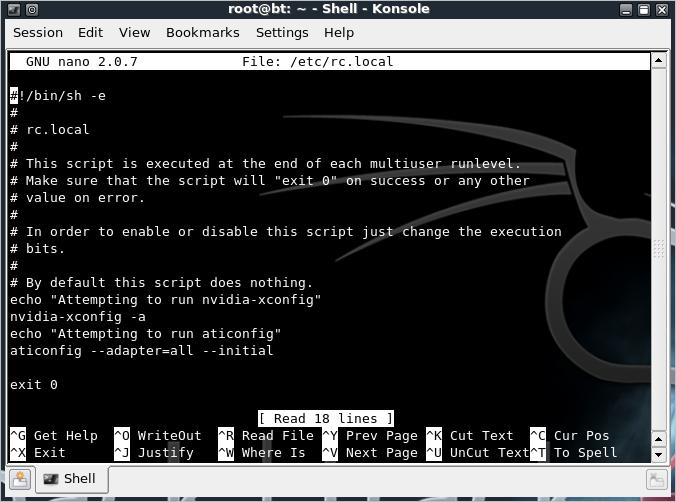Click the '^R Read File' shortcut label
The width and height of the screenshot is (676, 502).
[266, 436]
